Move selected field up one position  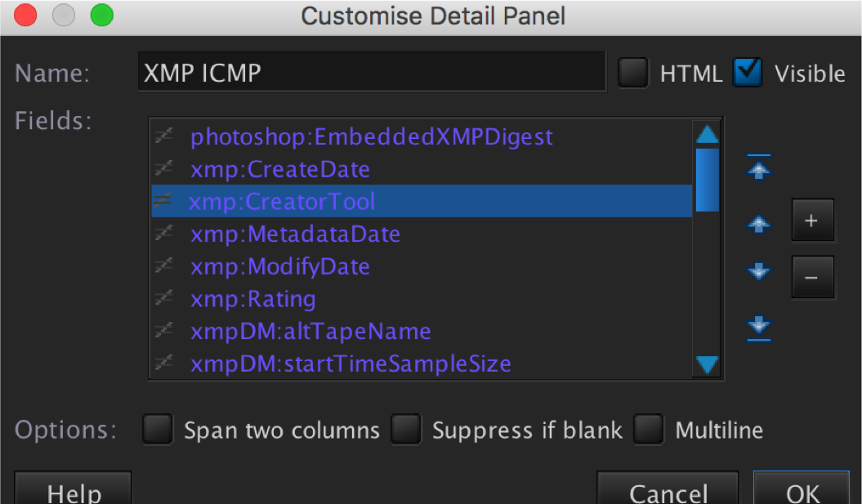click(x=759, y=224)
